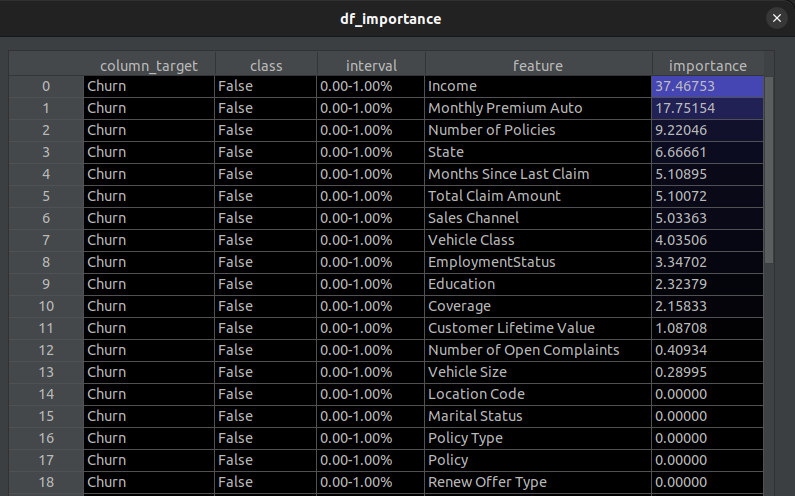795x496 pixels.
Task: Close the df_importance window
Action: click(777, 18)
